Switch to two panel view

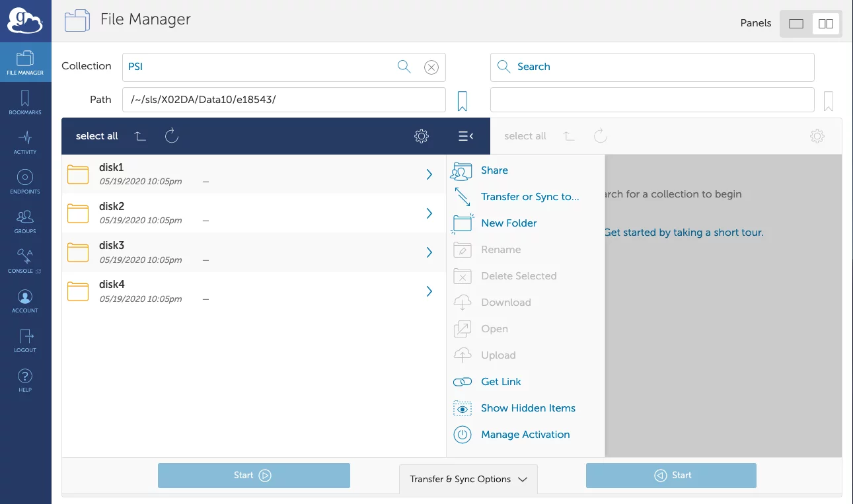(826, 24)
